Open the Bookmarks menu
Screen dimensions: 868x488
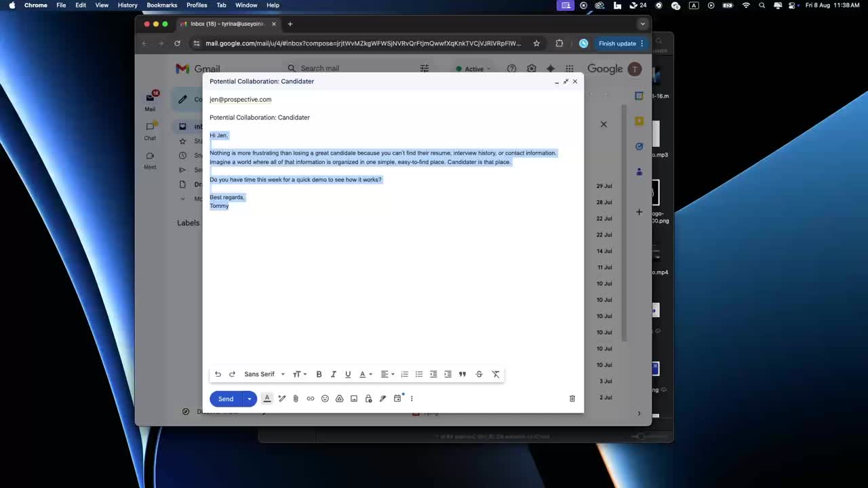(x=162, y=5)
